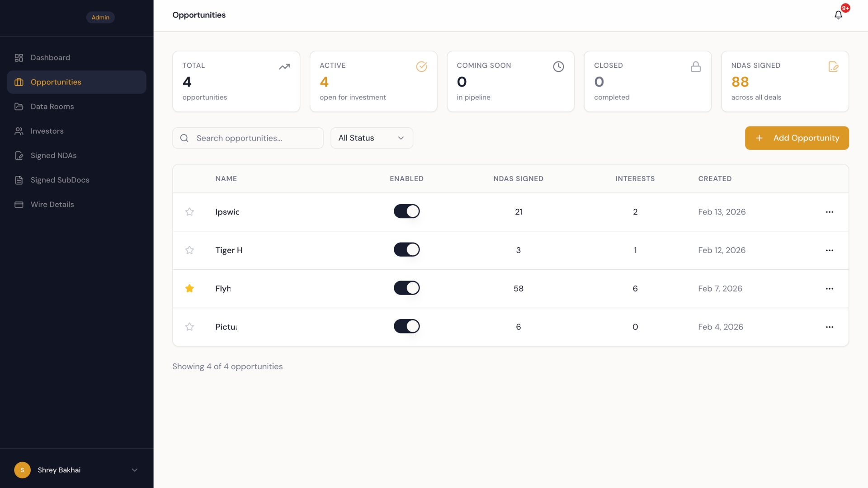Click the Admin badge at the top
The image size is (868, 488).
coord(100,17)
